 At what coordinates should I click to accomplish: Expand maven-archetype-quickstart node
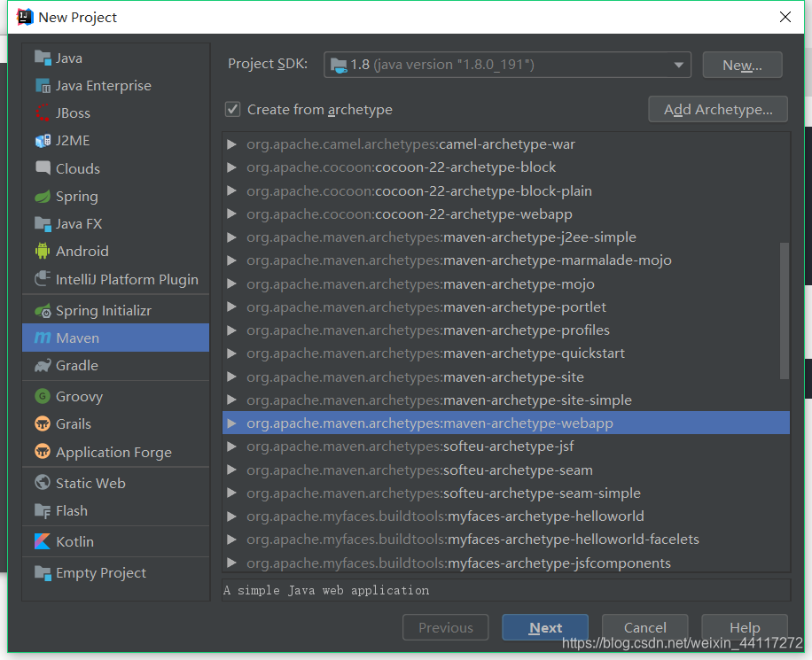pos(232,353)
